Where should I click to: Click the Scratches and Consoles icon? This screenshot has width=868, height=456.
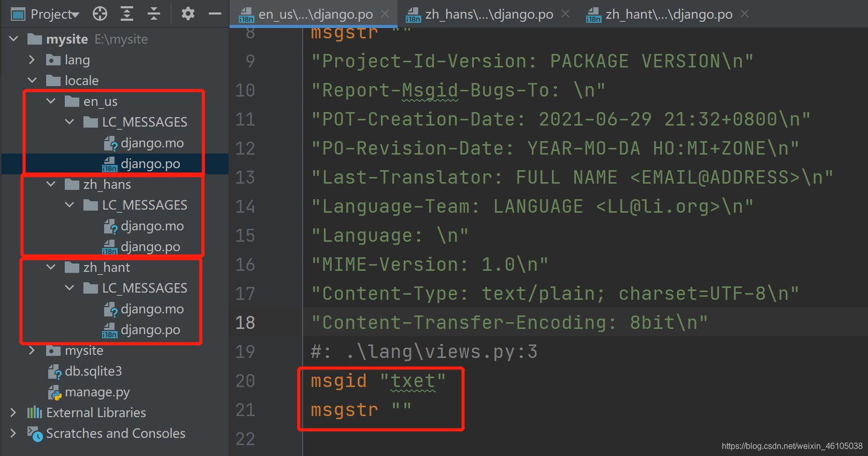tap(35, 434)
